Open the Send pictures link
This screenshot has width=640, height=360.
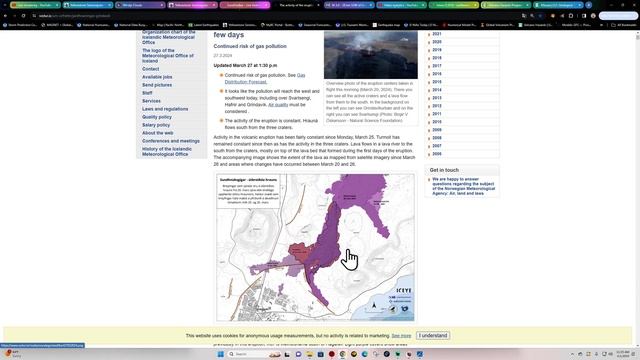coord(157,85)
